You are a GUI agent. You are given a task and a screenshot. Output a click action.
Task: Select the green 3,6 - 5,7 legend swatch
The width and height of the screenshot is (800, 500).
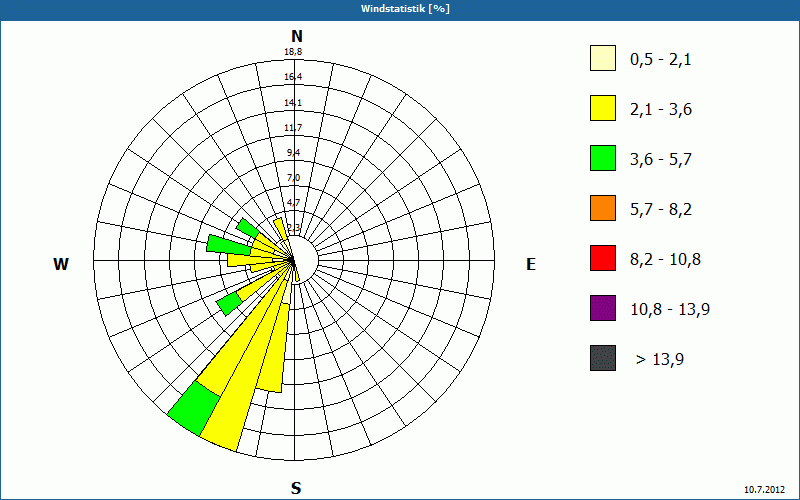603,158
